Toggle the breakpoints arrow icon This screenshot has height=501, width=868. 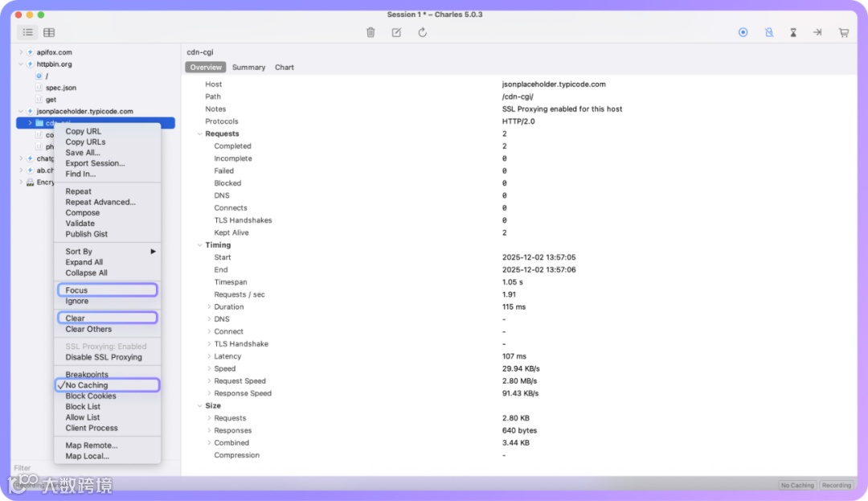[x=817, y=33]
